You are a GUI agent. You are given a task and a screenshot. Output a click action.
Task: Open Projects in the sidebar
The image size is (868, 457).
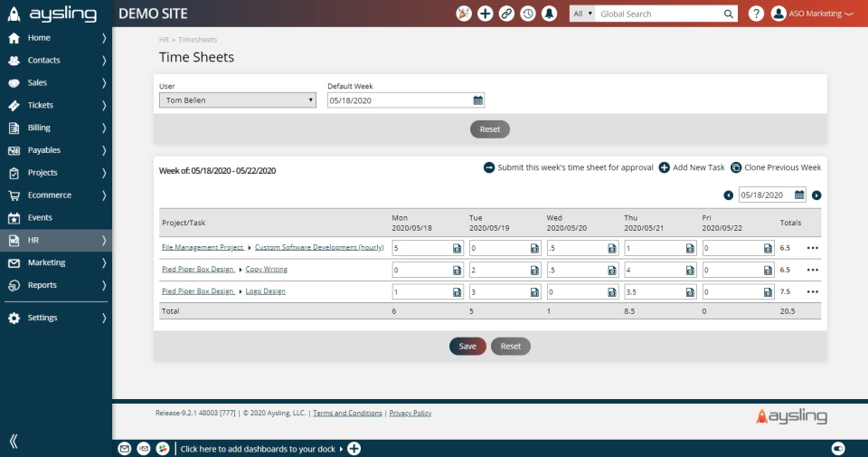pos(56,173)
